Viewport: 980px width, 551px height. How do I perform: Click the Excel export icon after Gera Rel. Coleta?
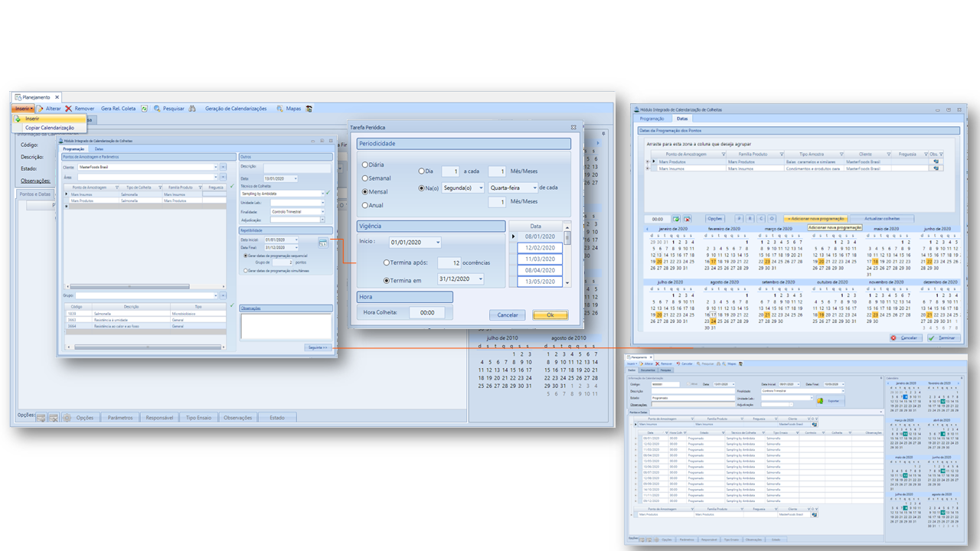pyautogui.click(x=144, y=109)
